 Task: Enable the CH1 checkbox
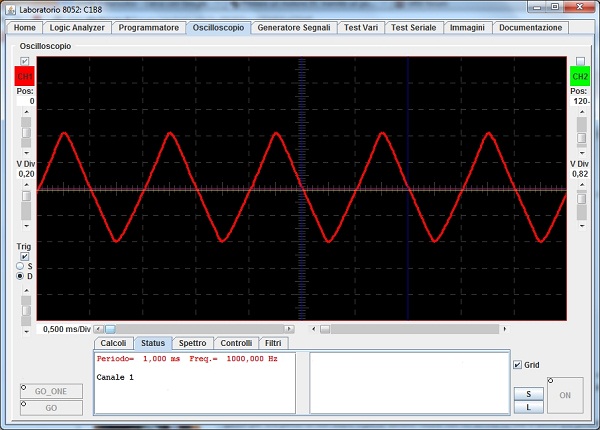click(x=24, y=62)
